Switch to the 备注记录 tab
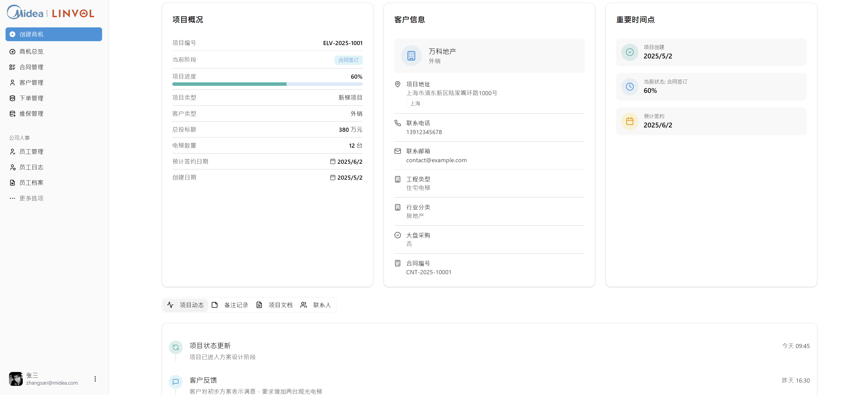This screenshot has width=868, height=395. click(236, 305)
